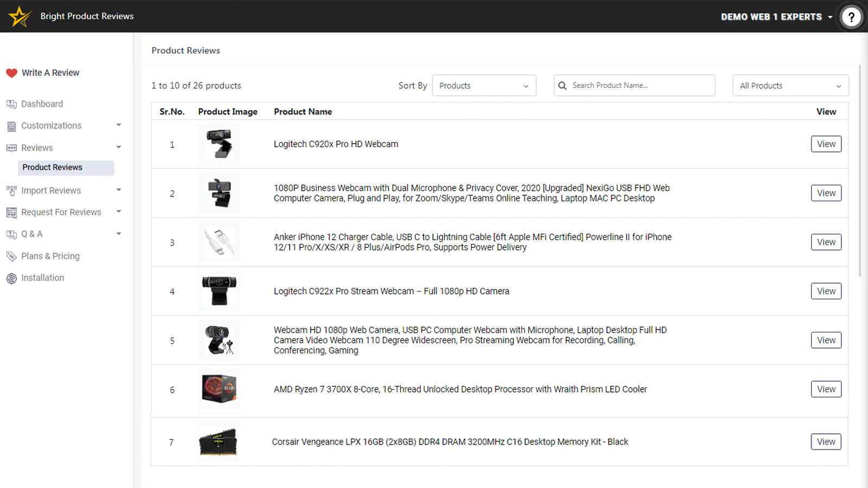Screen dimensions: 868x488
Task: Click View for Corsair Vengeance LPX memory
Action: click(826, 442)
